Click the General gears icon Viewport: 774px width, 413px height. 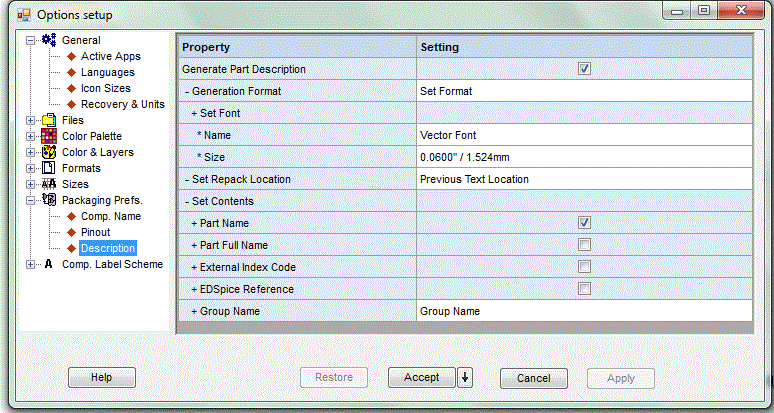[49, 40]
